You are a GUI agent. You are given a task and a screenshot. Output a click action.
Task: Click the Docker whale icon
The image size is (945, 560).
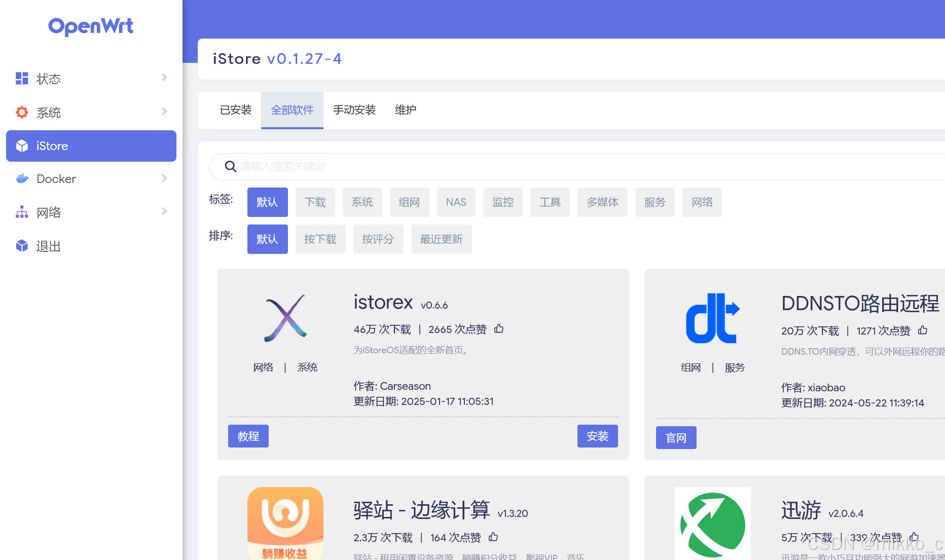[x=22, y=178]
